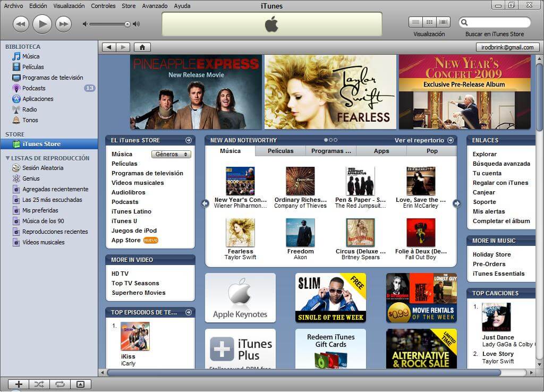Open Apple Keynotes tile
The height and width of the screenshot is (392, 544).
[x=241, y=297]
